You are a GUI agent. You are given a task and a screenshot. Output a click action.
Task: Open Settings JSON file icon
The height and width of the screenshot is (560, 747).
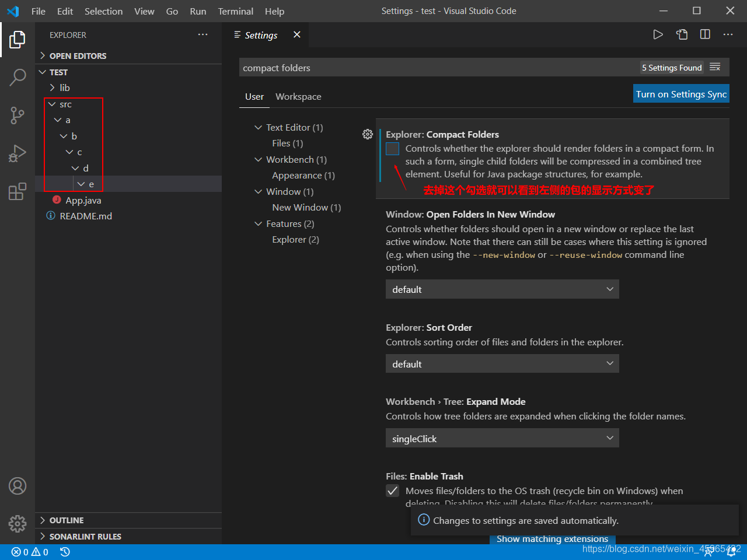(x=682, y=34)
